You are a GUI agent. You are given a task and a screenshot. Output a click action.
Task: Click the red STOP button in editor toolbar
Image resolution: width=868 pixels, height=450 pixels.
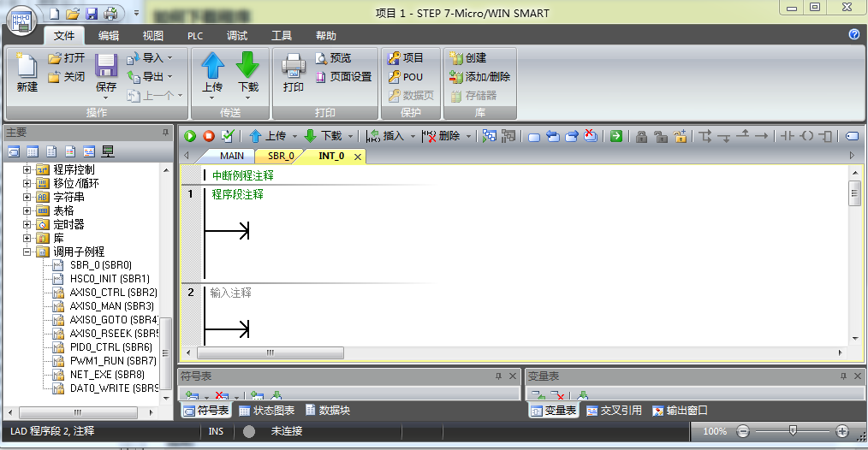(x=208, y=136)
